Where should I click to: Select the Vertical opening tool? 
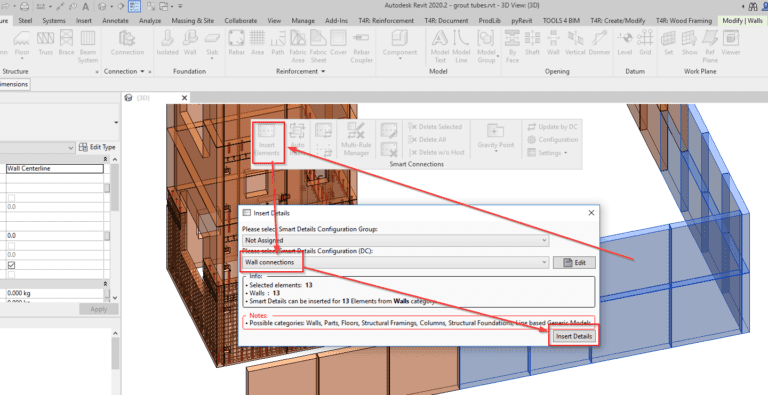[575, 43]
